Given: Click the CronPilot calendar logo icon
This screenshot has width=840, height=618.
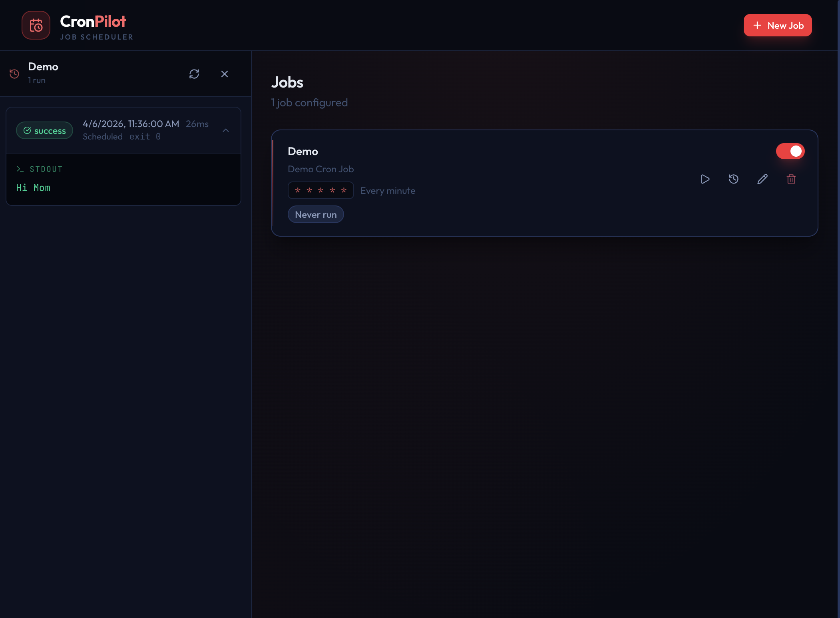Looking at the screenshot, I should [x=36, y=25].
